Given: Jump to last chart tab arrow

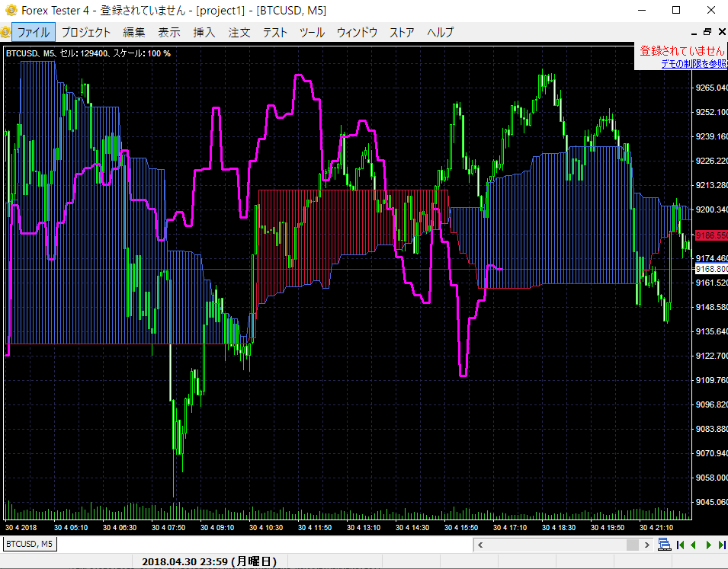Looking at the screenshot, I should 722,545.
